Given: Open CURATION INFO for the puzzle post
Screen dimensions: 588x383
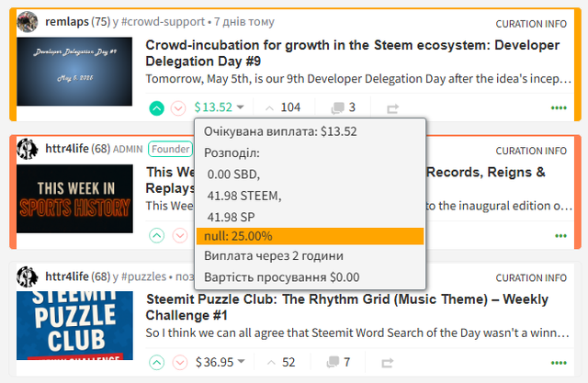Looking at the screenshot, I should coord(531,278).
